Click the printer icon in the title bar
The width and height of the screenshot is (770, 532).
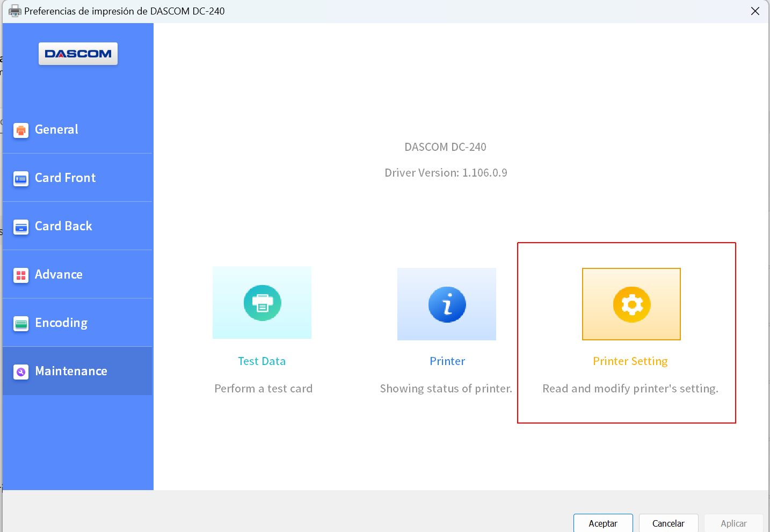[x=14, y=11]
